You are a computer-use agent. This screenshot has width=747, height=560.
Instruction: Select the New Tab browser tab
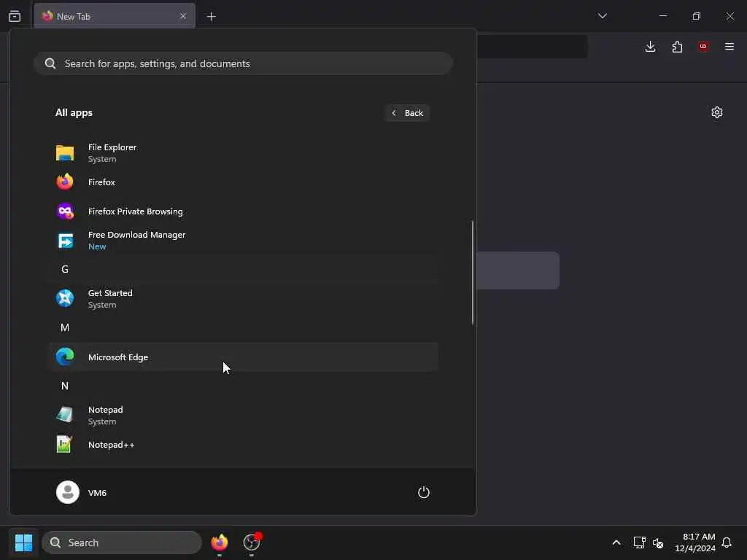(x=115, y=16)
